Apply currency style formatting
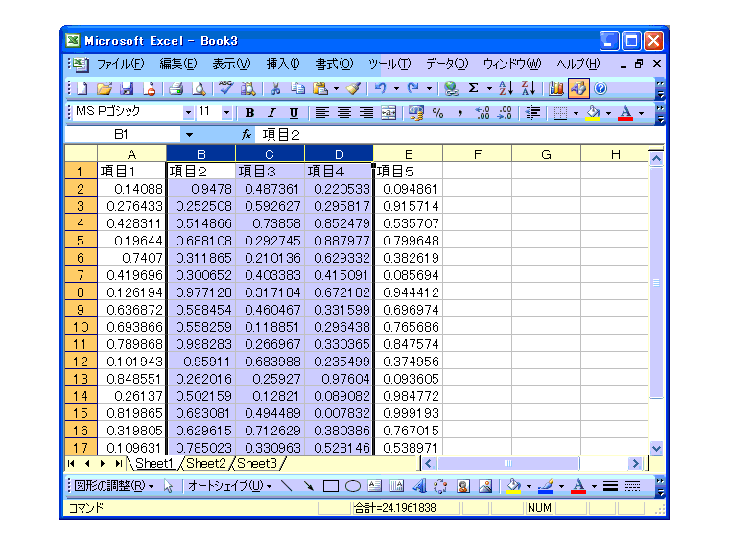Screen dimensions: 730x560 click(x=415, y=113)
